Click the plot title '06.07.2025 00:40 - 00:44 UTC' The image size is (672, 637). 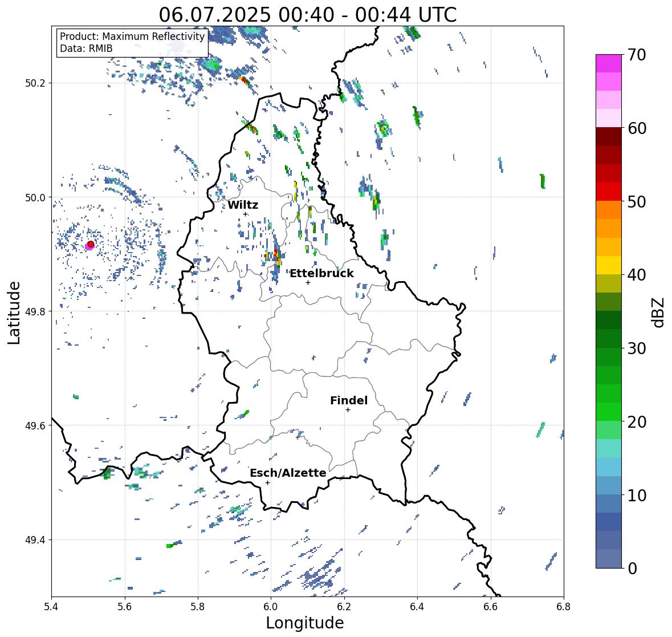[x=308, y=15]
